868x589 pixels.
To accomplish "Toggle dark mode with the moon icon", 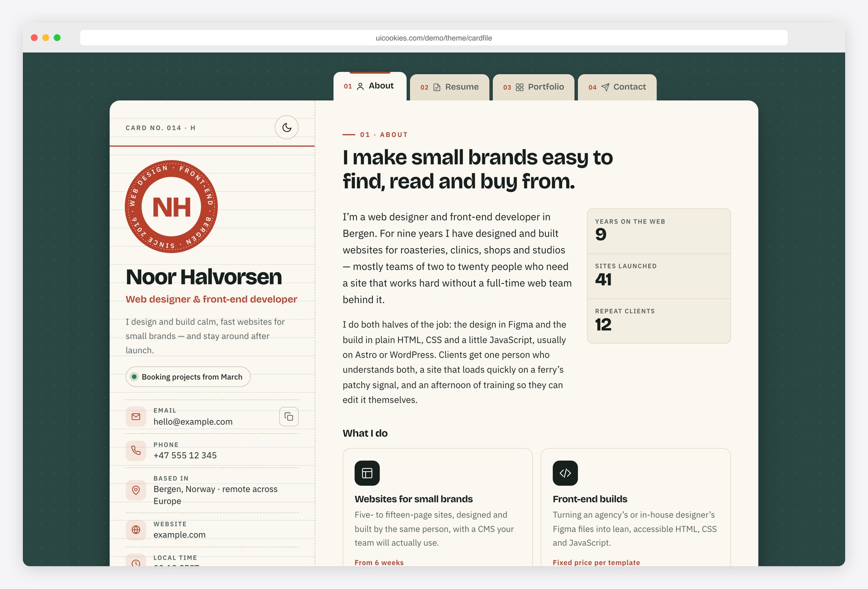I will pos(286,127).
